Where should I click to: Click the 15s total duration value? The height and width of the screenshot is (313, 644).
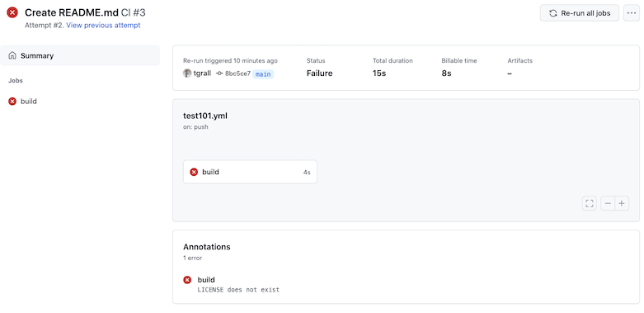[379, 74]
